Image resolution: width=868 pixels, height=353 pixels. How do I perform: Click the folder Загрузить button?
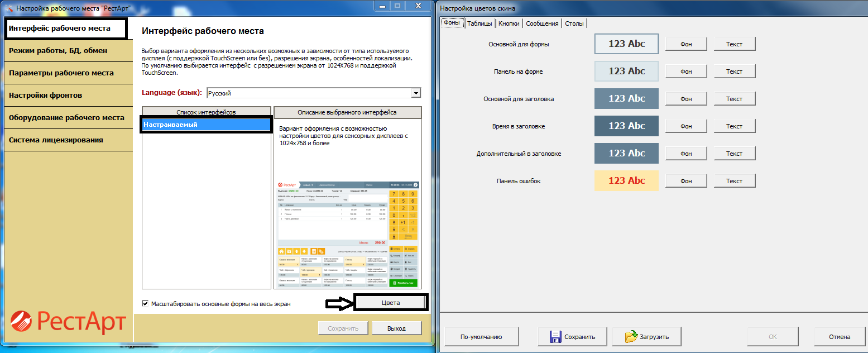point(646,337)
